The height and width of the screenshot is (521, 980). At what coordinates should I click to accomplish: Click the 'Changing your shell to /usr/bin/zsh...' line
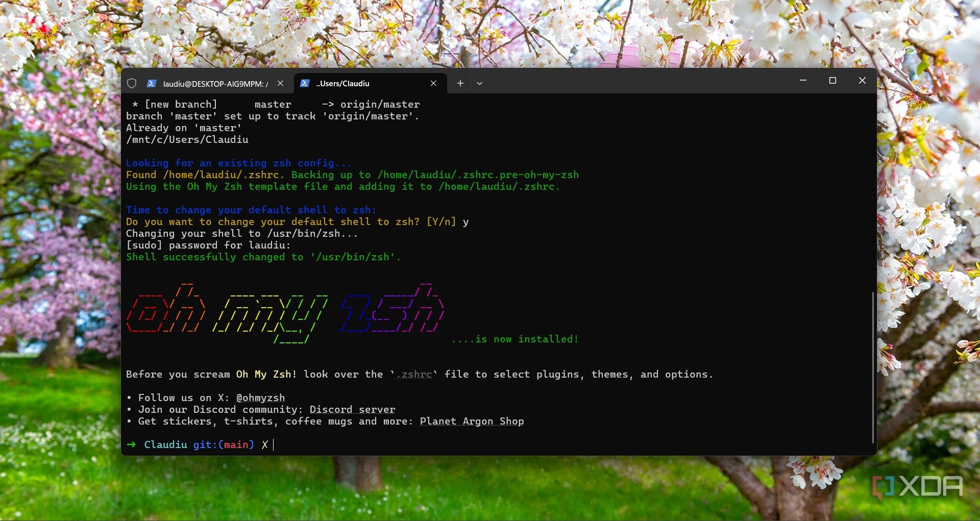[x=242, y=233]
